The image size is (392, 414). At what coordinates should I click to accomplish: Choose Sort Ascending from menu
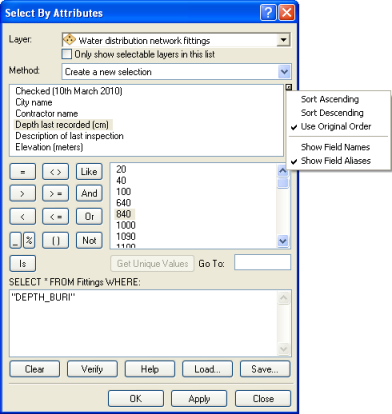[330, 99]
